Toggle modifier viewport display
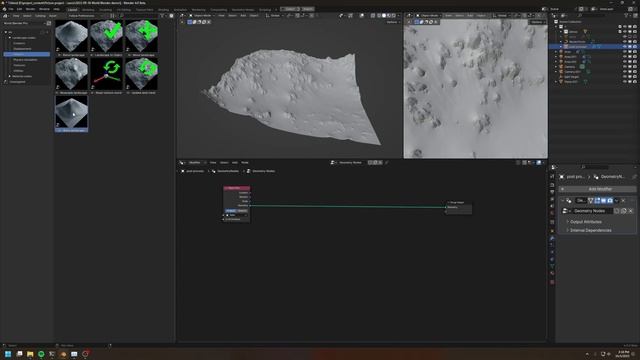The height and width of the screenshot is (360, 640). [x=604, y=201]
